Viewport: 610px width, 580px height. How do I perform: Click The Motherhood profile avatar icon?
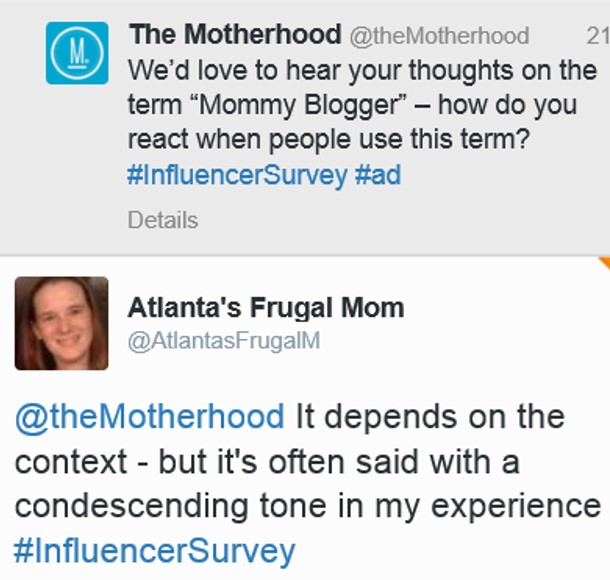[x=76, y=53]
